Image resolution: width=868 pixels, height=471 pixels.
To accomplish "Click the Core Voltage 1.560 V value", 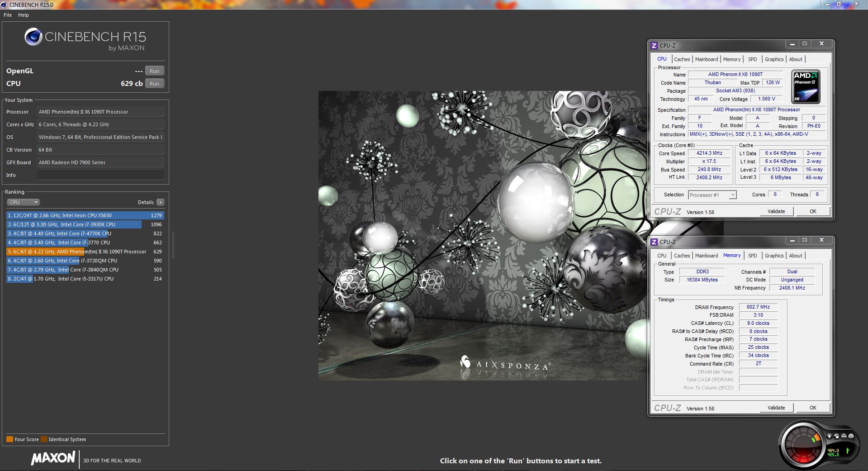I will (767, 99).
